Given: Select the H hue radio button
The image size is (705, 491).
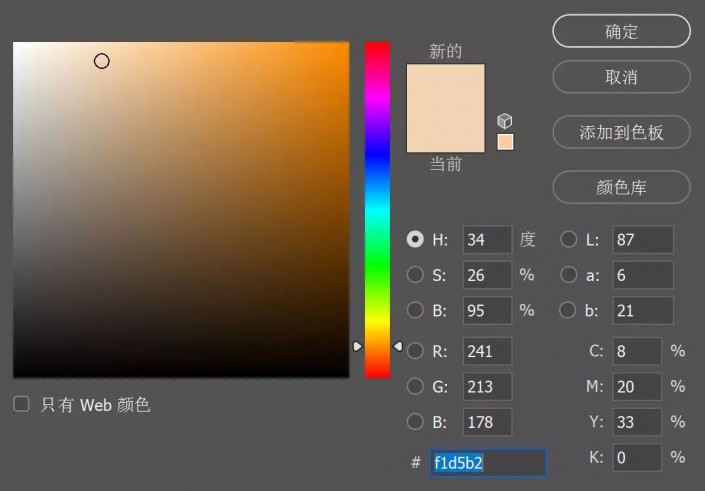Looking at the screenshot, I should pyautogui.click(x=415, y=240).
